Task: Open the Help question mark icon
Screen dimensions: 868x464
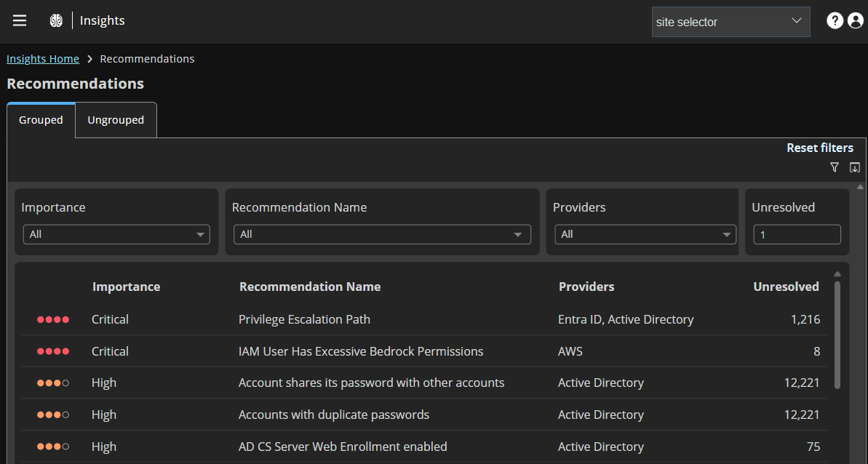Action: point(835,20)
